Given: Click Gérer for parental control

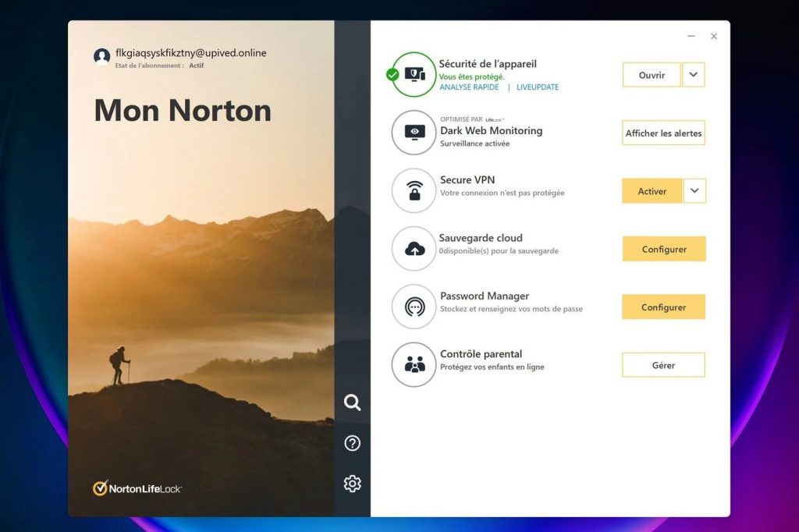Looking at the screenshot, I should tap(663, 365).
